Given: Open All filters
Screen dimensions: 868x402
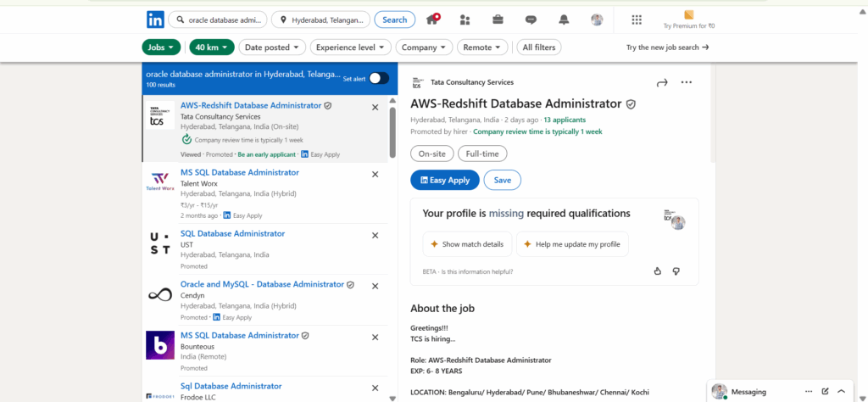Looking at the screenshot, I should tap(539, 47).
